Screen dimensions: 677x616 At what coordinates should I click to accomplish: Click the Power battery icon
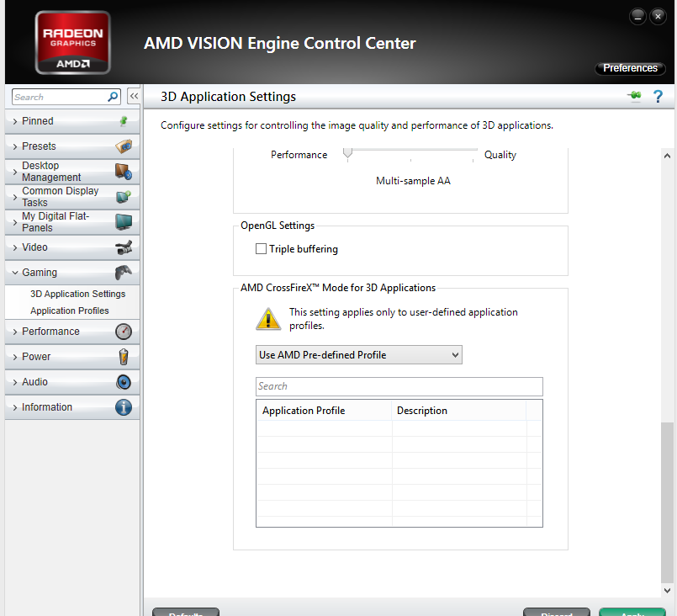pyautogui.click(x=124, y=357)
